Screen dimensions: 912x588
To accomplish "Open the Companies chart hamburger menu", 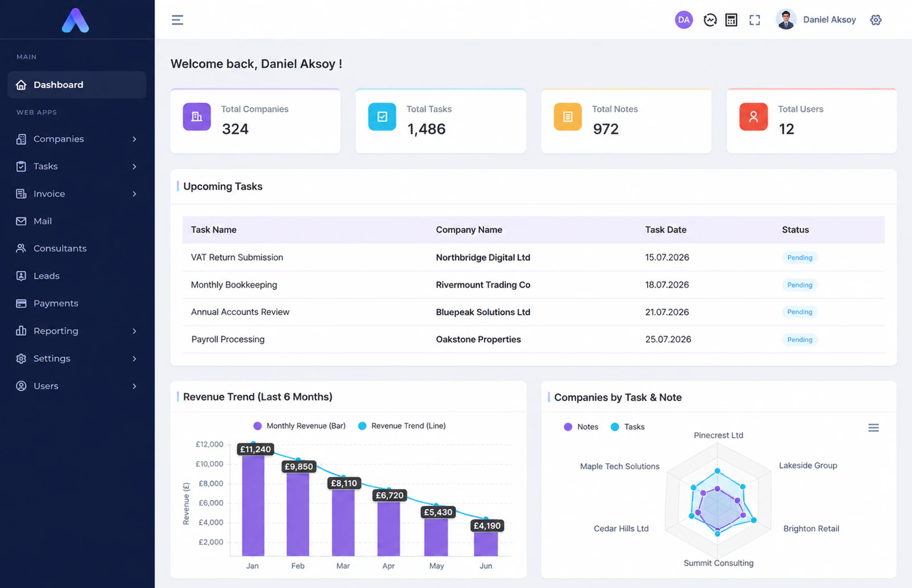I will [x=873, y=428].
